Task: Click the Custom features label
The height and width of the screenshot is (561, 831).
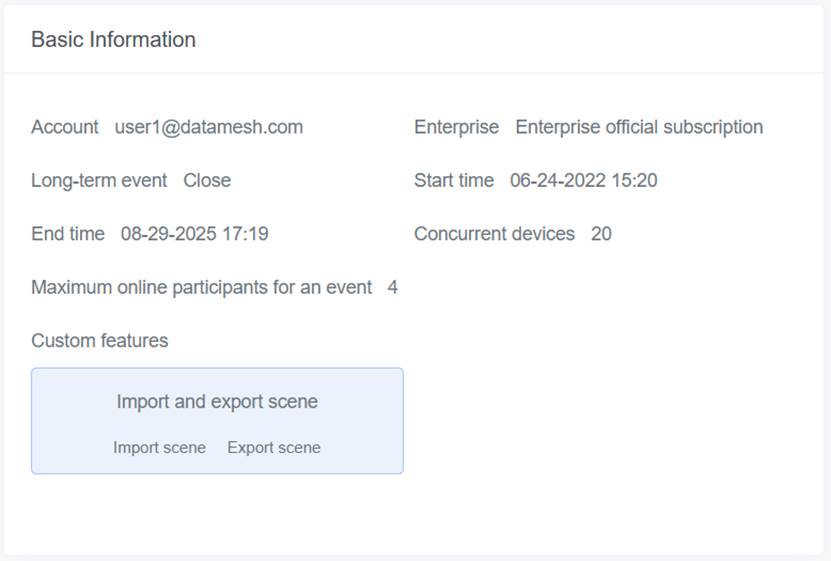Action: pos(99,341)
